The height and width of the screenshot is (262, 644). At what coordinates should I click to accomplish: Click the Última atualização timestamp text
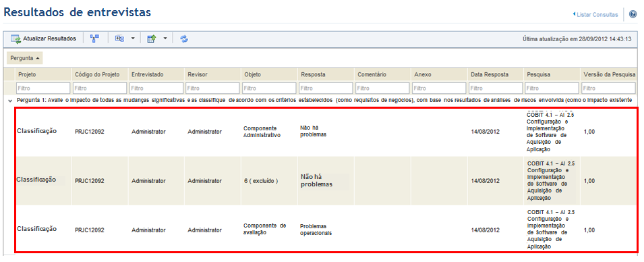[577, 39]
